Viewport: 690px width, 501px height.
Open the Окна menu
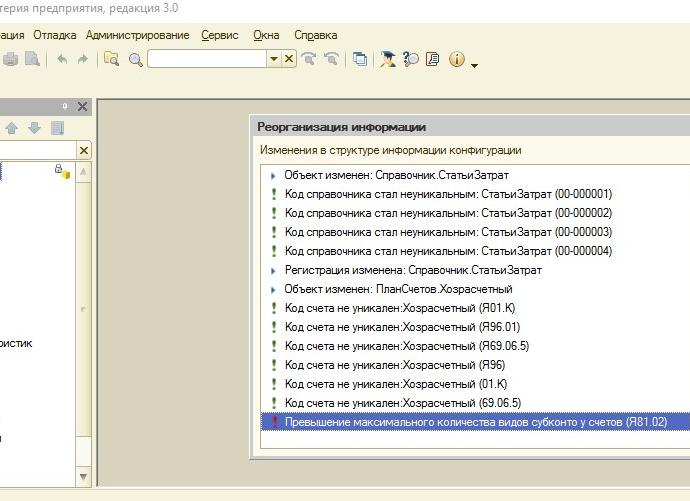coord(266,35)
